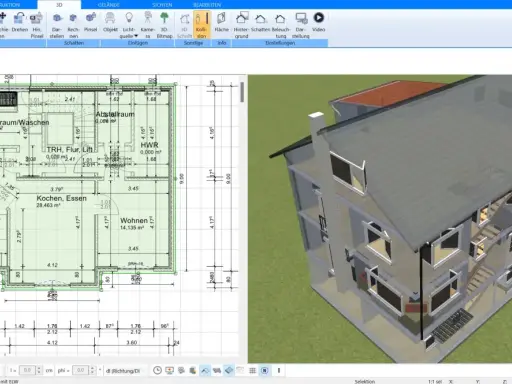
Task: Click the Lichtquelle light bulb icon
Action: click(129, 17)
